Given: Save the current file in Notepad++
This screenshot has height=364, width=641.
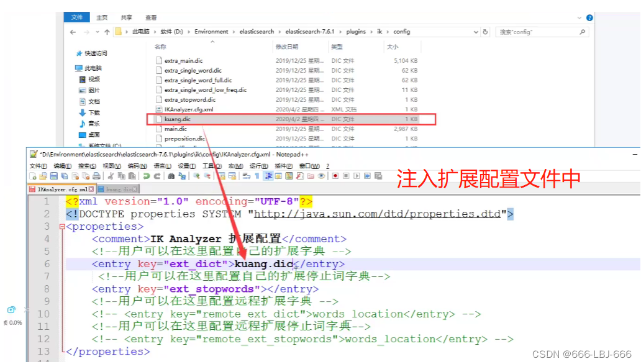Looking at the screenshot, I should tap(54, 176).
